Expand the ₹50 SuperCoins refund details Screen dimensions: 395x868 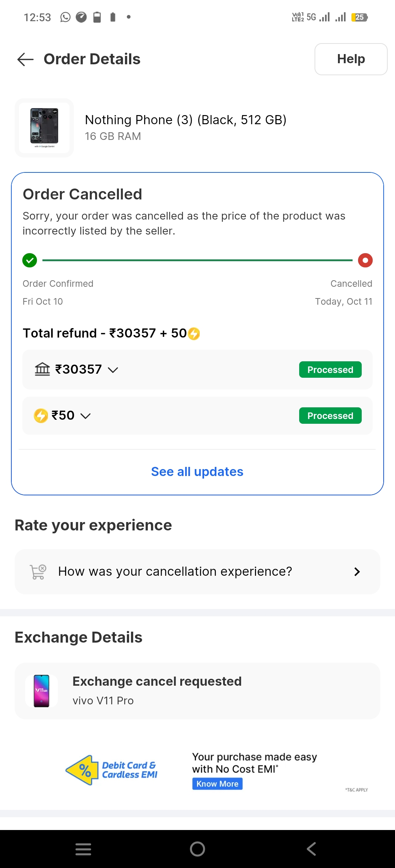pyautogui.click(x=85, y=416)
